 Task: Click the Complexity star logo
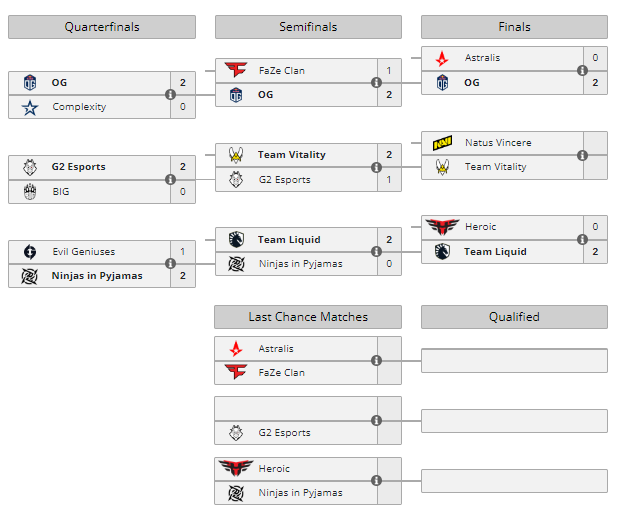coord(29,107)
